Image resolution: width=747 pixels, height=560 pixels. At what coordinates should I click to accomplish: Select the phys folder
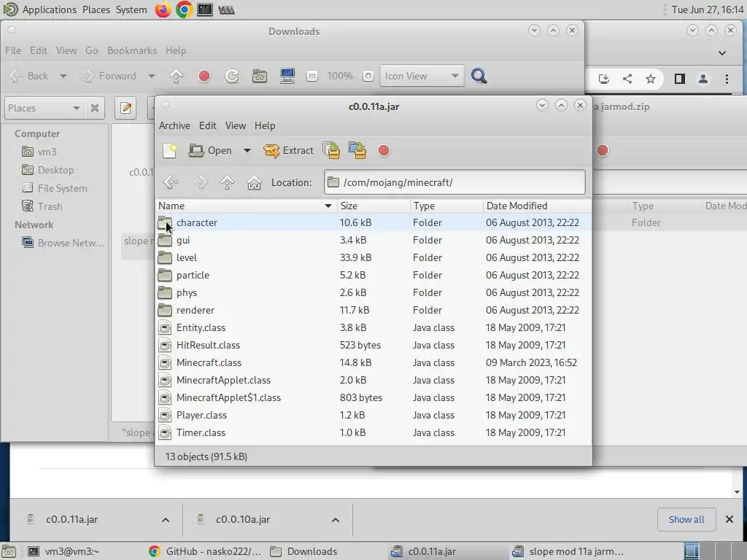click(x=373, y=293)
